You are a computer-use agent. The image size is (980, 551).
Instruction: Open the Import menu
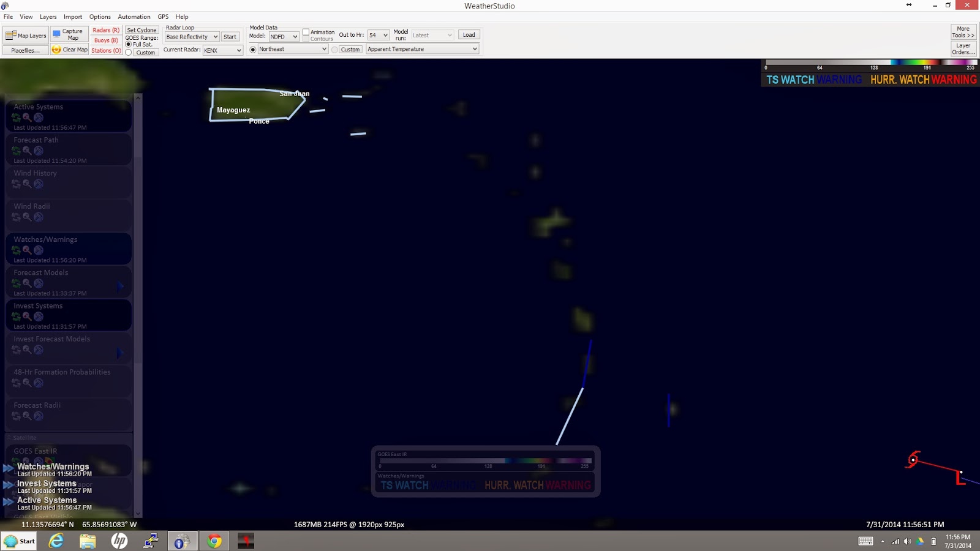(x=73, y=17)
